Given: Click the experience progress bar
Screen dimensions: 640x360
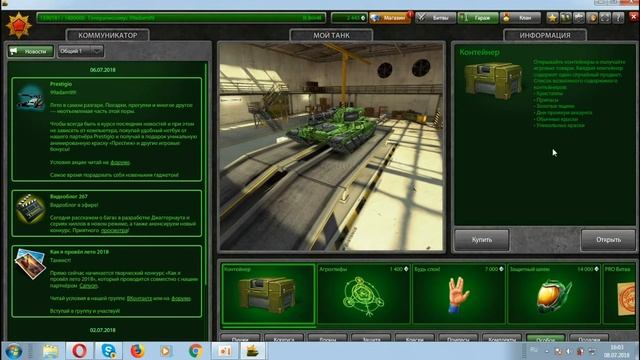Looking at the screenshot, I should [x=181, y=18].
